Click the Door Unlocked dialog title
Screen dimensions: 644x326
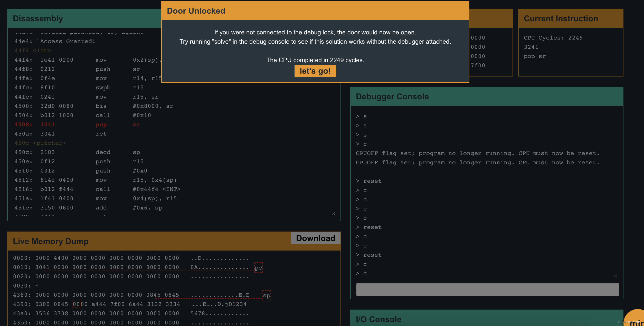tap(196, 11)
